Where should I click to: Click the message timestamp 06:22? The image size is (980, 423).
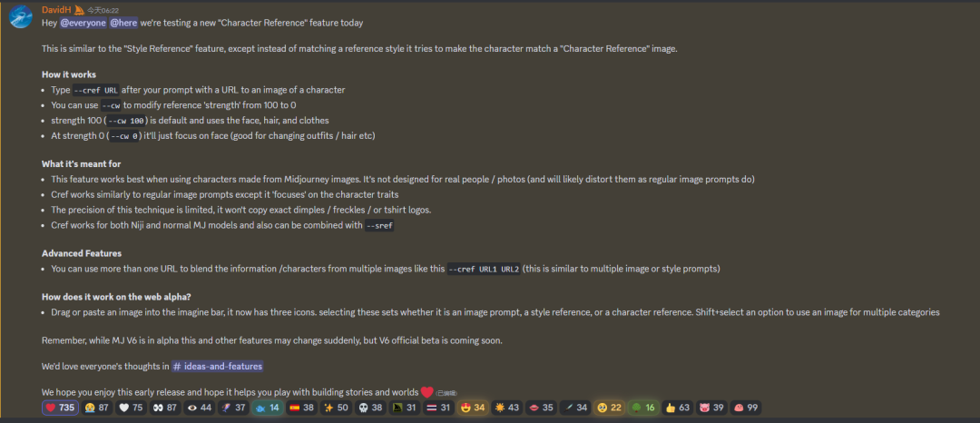103,11
